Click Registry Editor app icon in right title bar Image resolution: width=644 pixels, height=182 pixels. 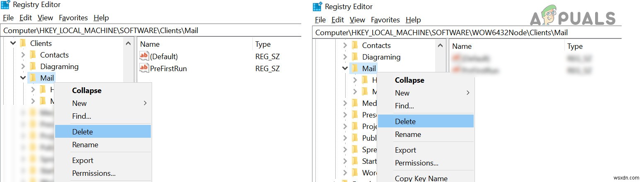[x=317, y=7]
